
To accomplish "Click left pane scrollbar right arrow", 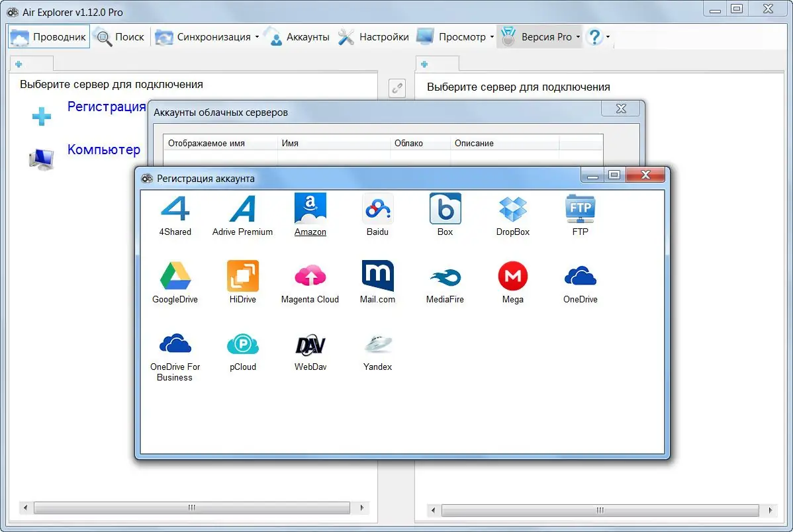I will tap(361, 508).
